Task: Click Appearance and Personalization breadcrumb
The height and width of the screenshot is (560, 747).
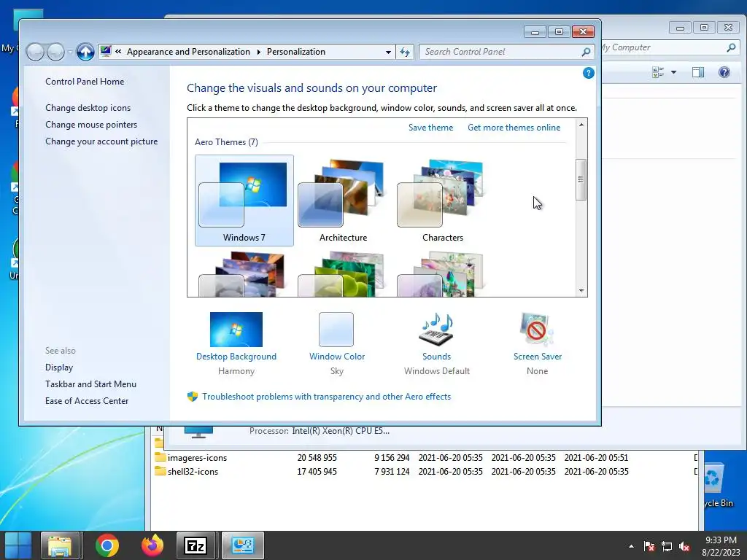Action: coord(188,52)
